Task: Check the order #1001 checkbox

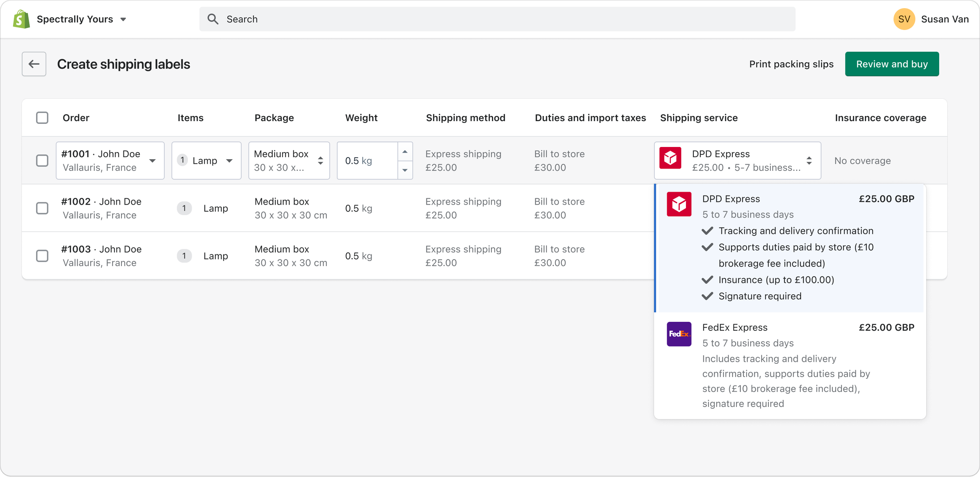Action: 42,161
